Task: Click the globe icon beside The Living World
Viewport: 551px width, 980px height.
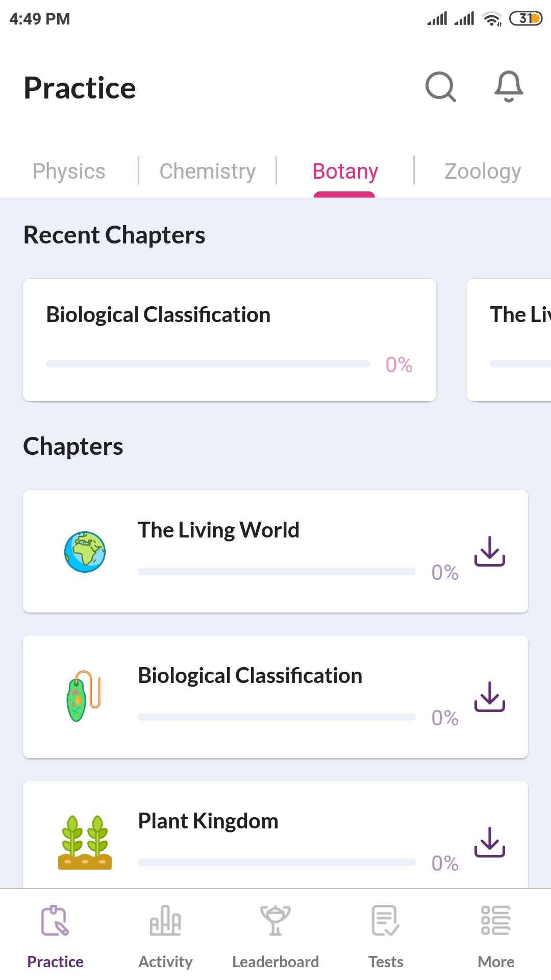Action: (85, 552)
